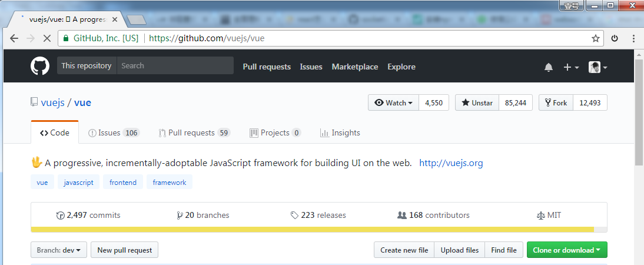644x265 pixels.
Task: Unstar the vue repository
Action: coord(477,102)
